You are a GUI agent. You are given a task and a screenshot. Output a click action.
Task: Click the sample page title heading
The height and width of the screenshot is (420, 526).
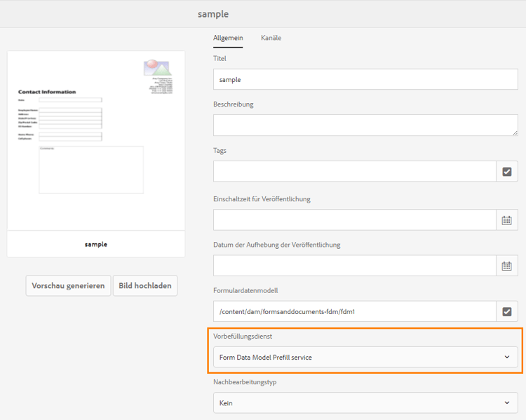213,14
